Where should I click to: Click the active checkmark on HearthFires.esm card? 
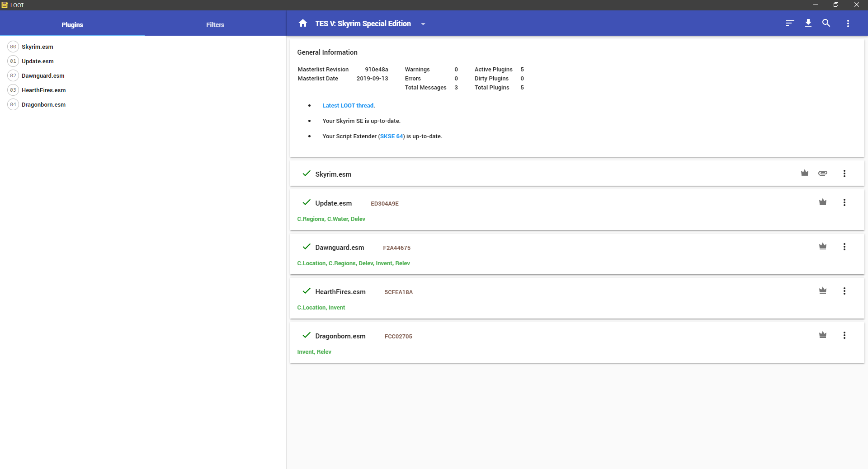[307, 291]
